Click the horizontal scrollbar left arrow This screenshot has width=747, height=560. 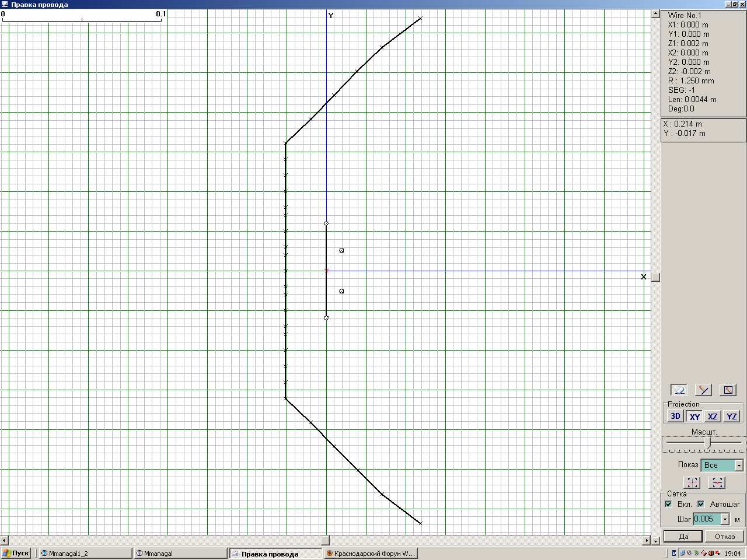4,540
